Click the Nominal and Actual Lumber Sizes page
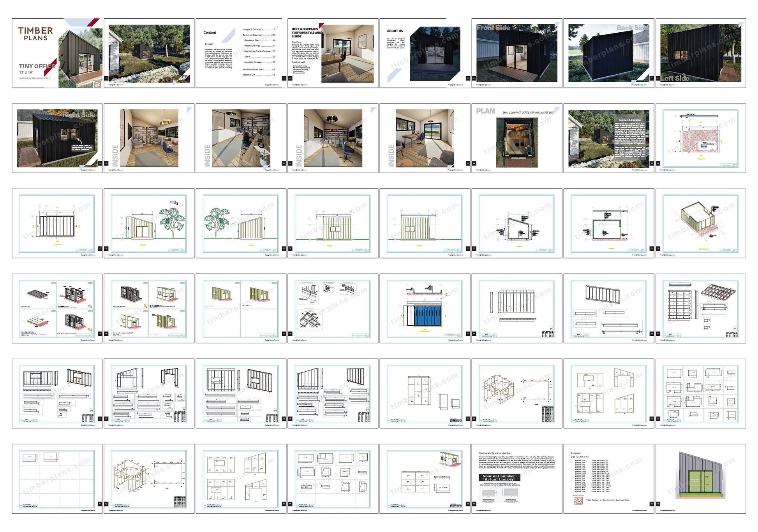Viewport: 758px width, 532px height. (516, 479)
